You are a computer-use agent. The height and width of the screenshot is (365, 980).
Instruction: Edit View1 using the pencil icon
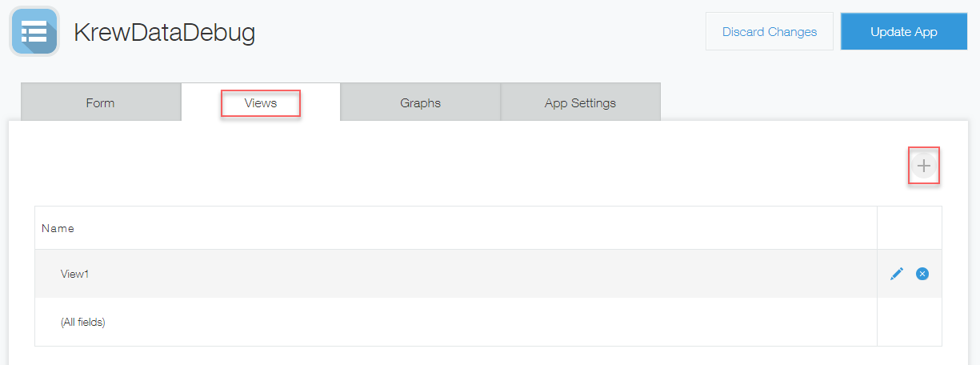pos(897,274)
